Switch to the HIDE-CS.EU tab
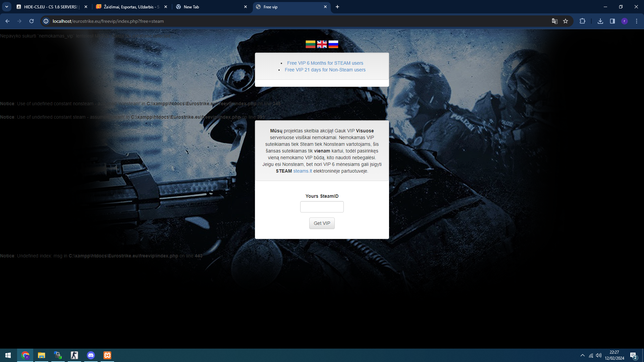 click(x=50, y=7)
